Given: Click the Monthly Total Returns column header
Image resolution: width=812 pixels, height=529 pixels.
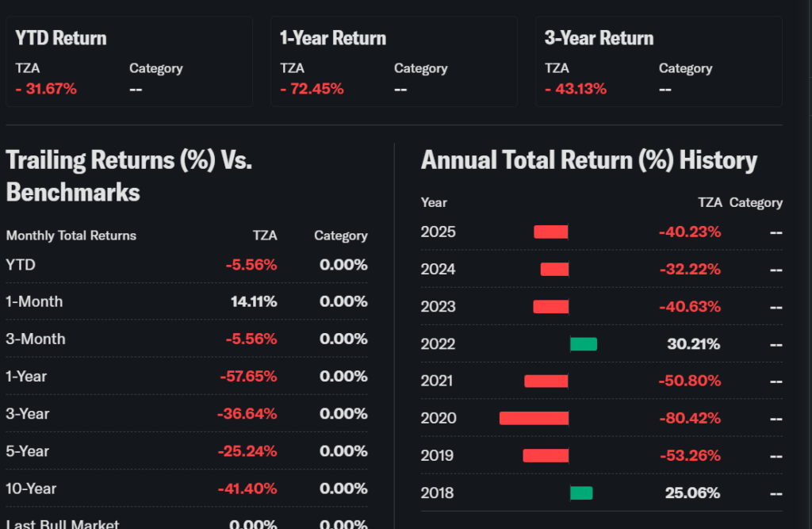Looking at the screenshot, I should (71, 236).
